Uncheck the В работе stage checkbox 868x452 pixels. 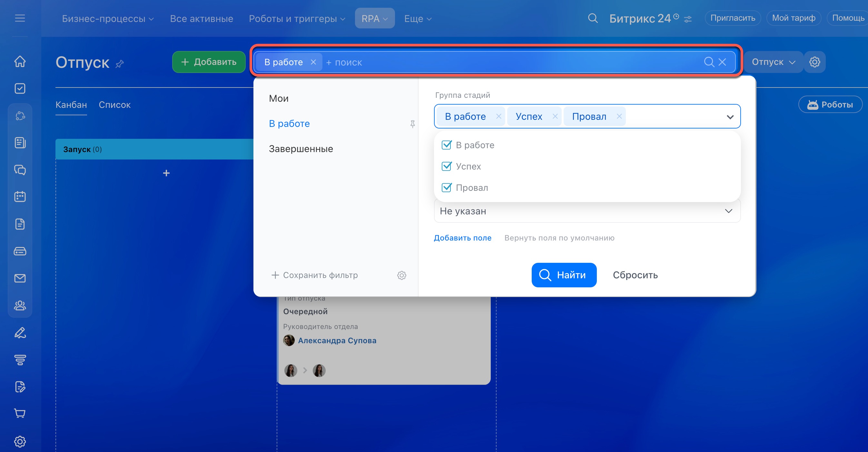tap(447, 145)
